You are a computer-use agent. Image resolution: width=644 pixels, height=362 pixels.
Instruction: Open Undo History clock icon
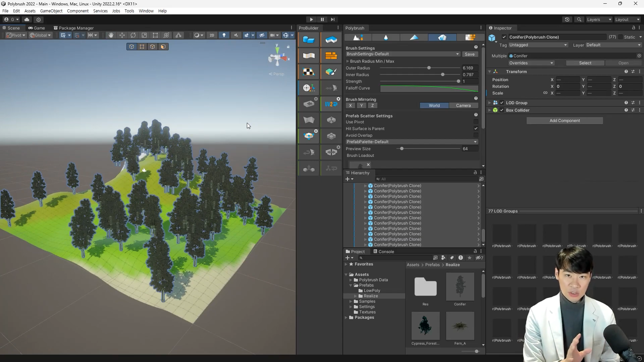tap(567, 19)
